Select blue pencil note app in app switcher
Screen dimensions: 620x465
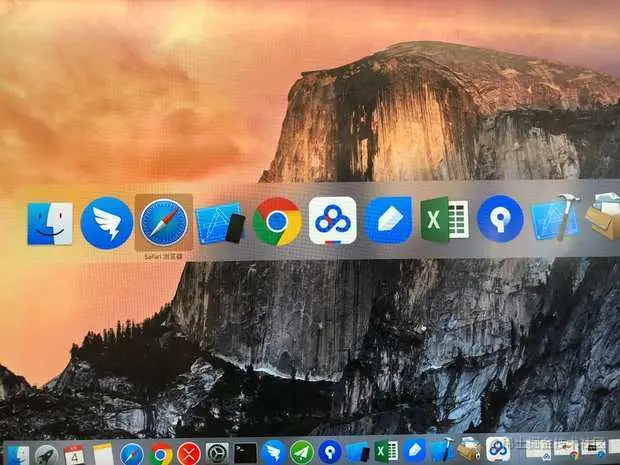(388, 219)
